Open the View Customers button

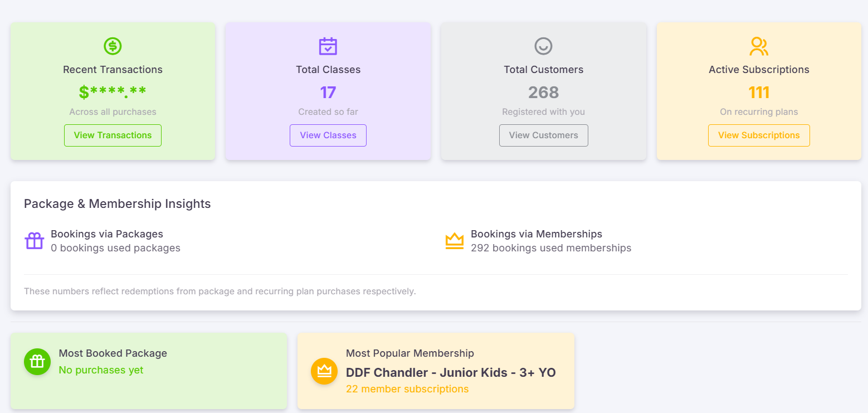(543, 135)
